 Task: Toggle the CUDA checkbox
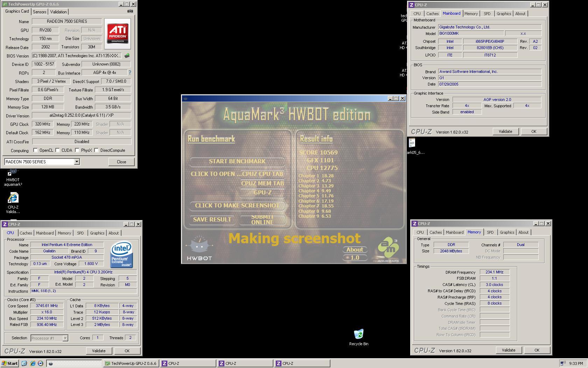point(57,150)
